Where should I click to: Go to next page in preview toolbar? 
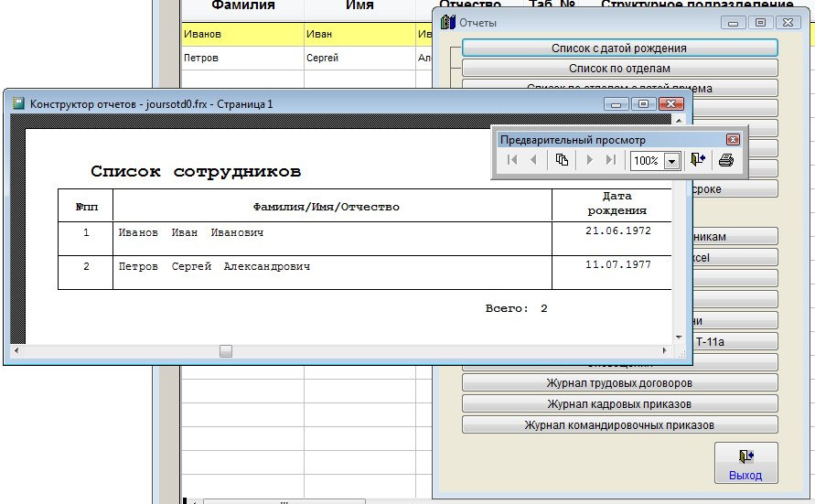coord(589,160)
